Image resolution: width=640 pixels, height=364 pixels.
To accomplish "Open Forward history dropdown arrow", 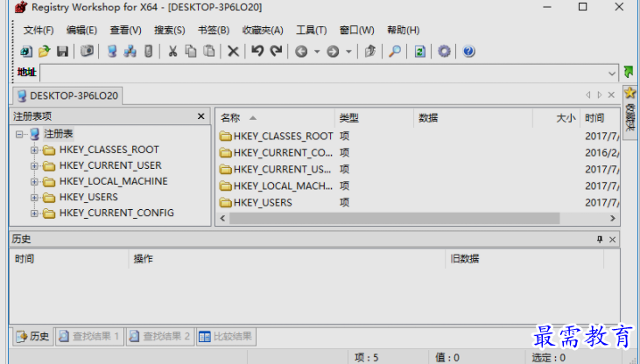I will [x=348, y=52].
